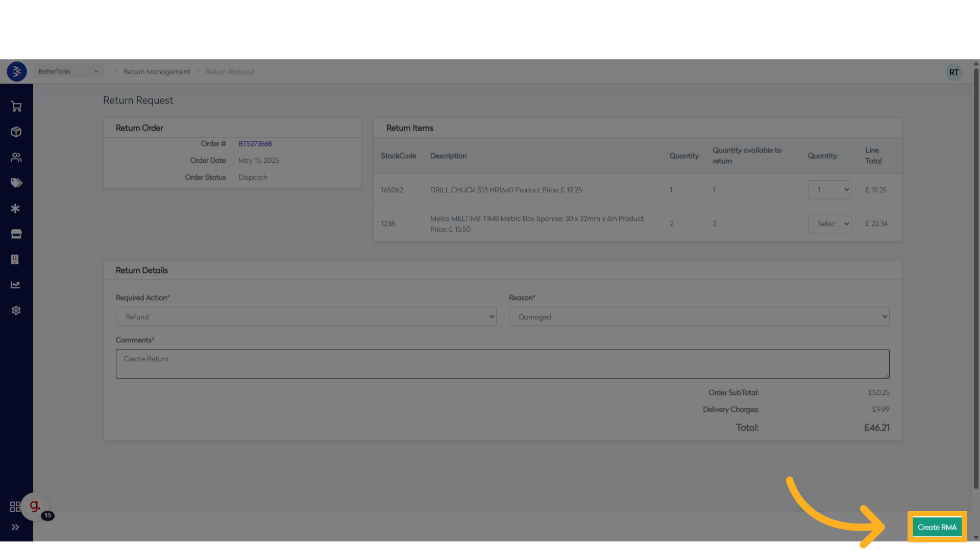Click the products box sidebar icon
This screenshot has width=980, height=551.
coord(16,132)
